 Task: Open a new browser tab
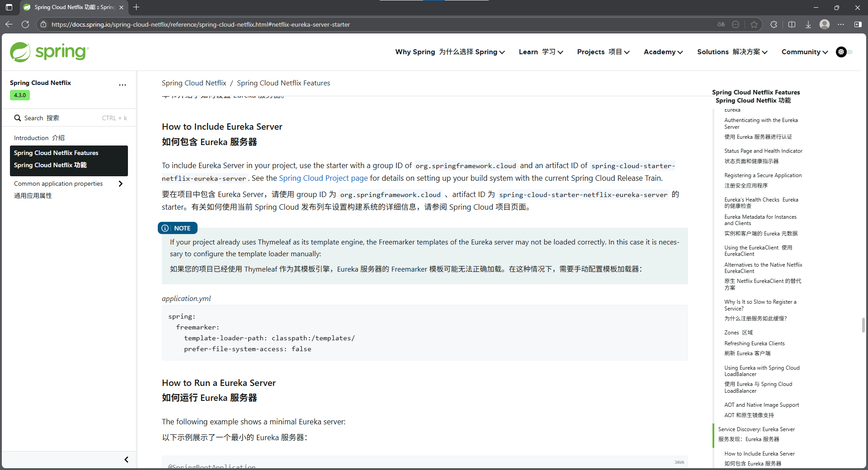[x=136, y=7]
